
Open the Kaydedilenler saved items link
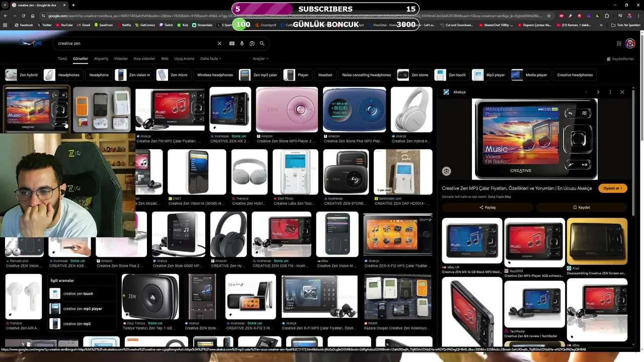point(620,59)
